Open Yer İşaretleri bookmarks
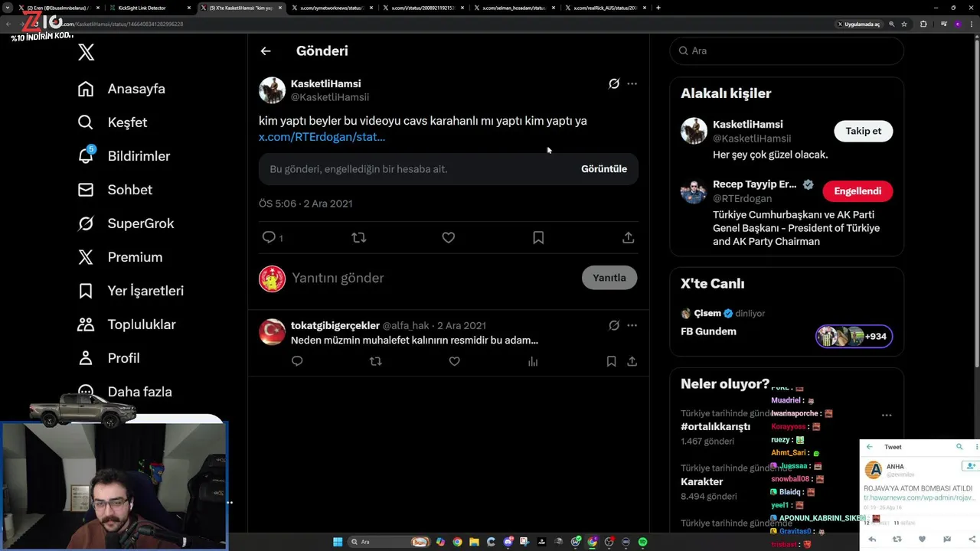 (x=131, y=291)
